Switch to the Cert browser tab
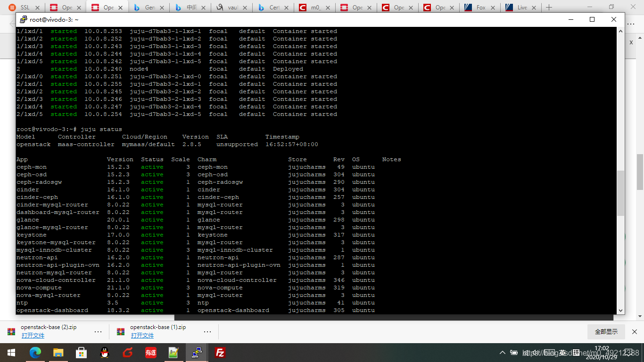 [272, 8]
